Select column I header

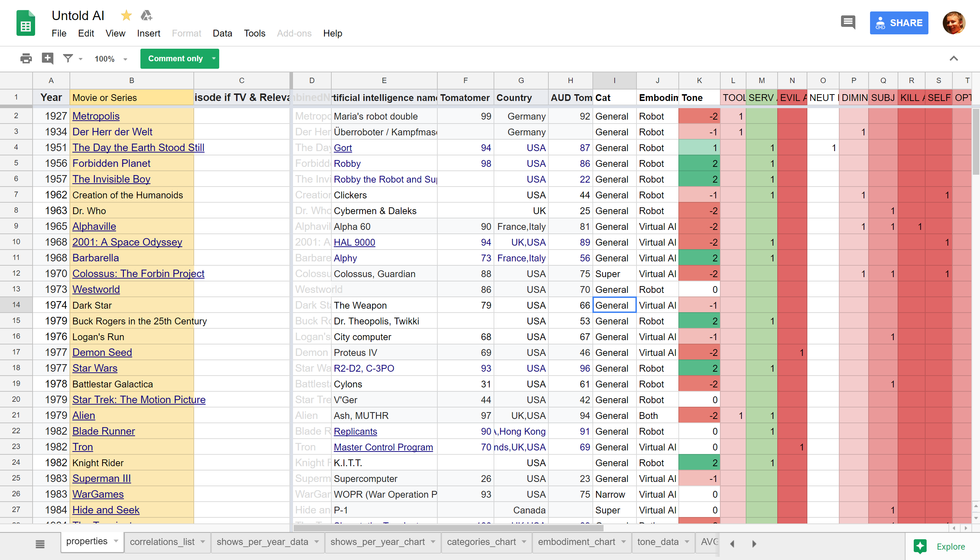(614, 81)
